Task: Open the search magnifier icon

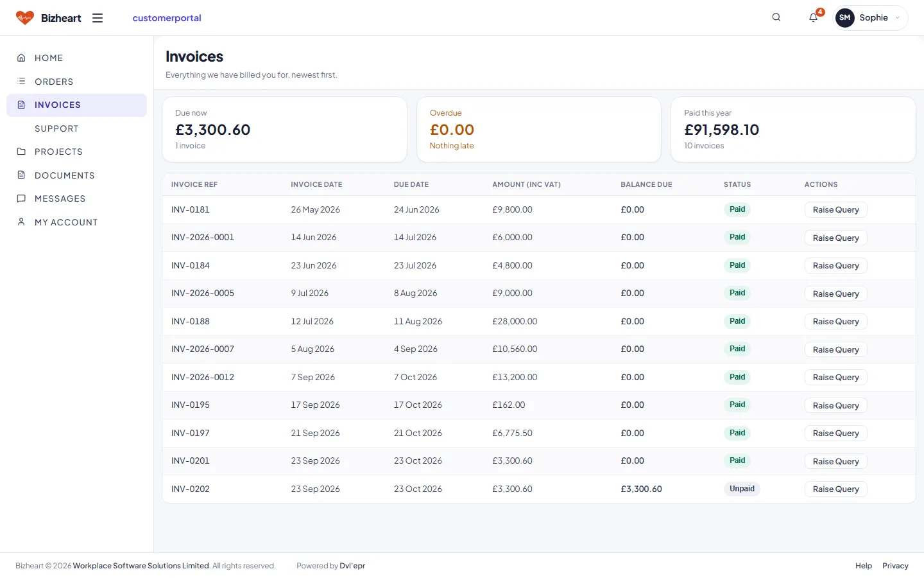Action: coord(776,17)
